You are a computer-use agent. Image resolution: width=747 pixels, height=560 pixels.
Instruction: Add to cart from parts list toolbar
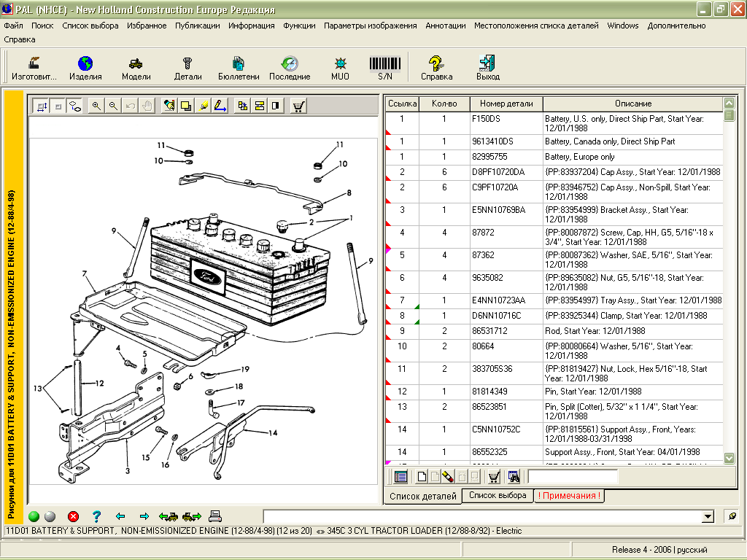[x=494, y=476]
